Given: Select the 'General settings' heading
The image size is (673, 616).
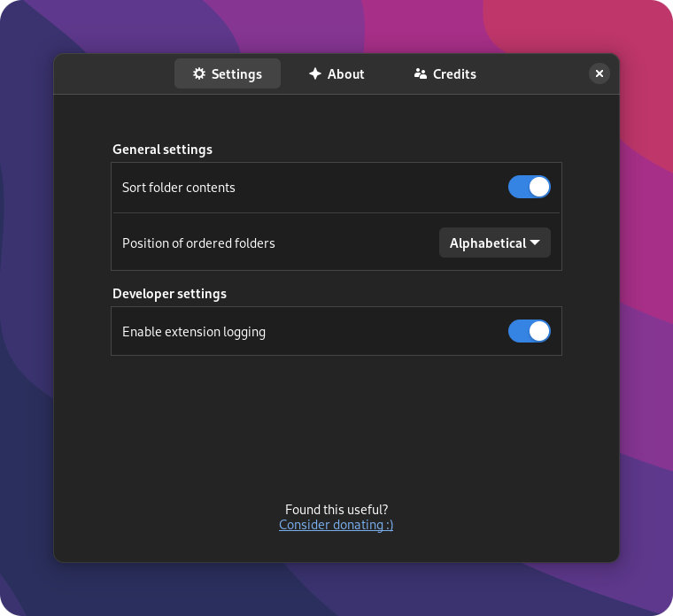Looking at the screenshot, I should click(162, 150).
